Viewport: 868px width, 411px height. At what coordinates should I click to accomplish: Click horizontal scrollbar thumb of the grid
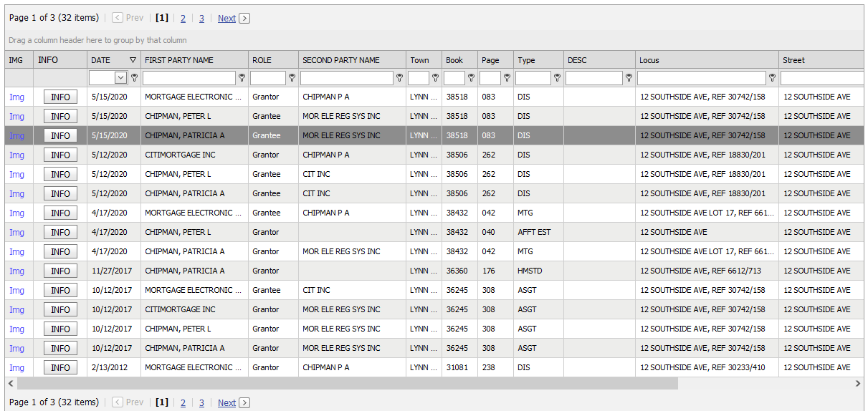point(347,384)
